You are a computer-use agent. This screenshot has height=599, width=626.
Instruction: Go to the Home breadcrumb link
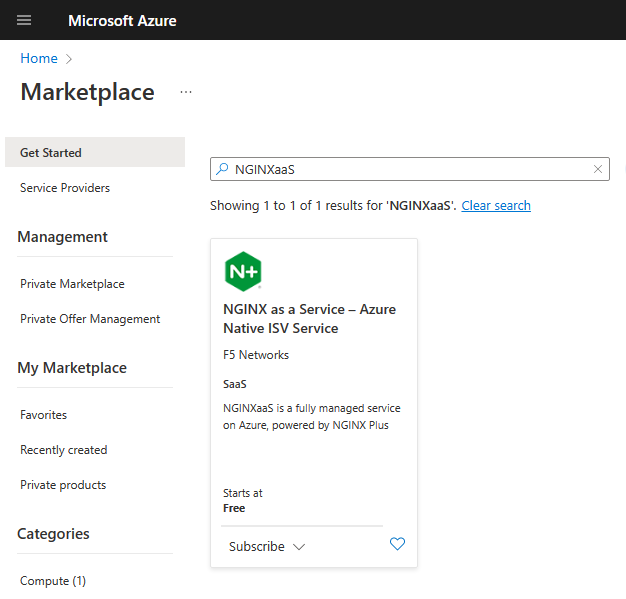point(39,59)
